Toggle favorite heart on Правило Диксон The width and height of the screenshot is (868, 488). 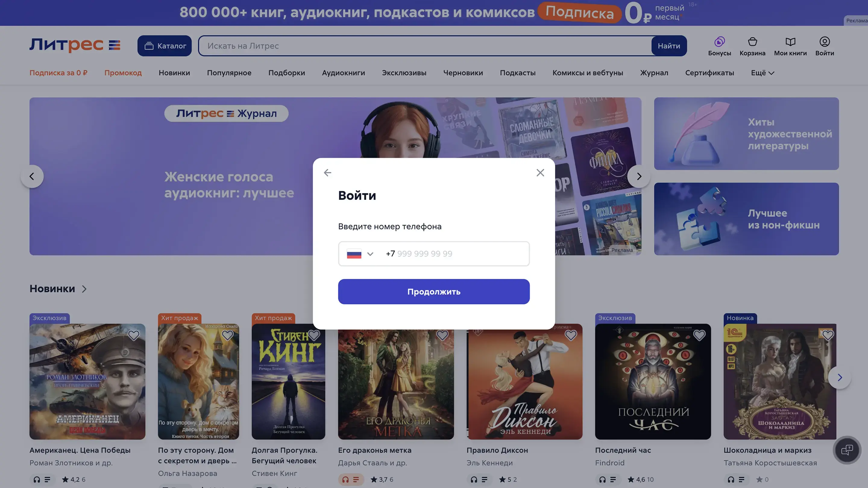[x=570, y=335]
